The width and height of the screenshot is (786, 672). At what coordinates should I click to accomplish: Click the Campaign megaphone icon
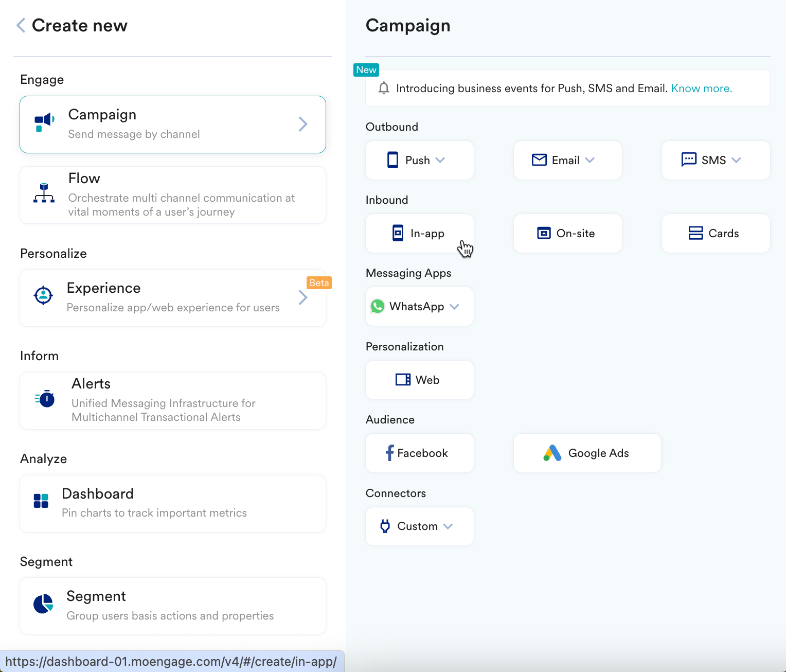pos(44,122)
